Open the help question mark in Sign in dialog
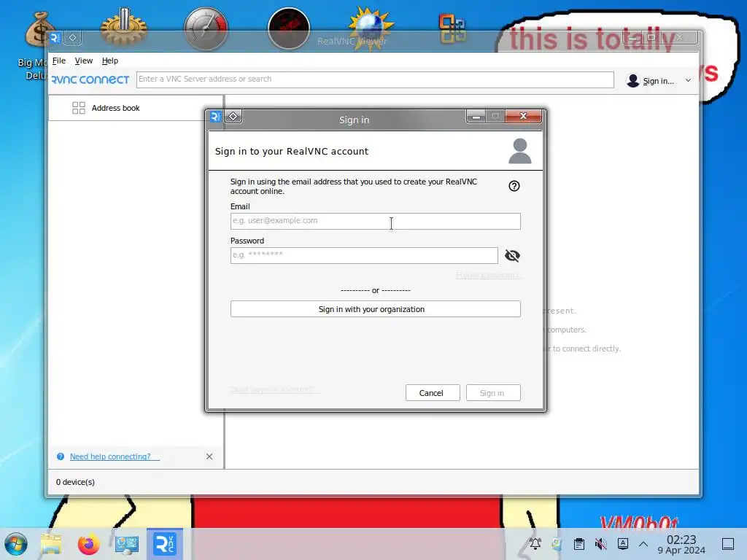The height and width of the screenshot is (560, 747). click(x=514, y=186)
